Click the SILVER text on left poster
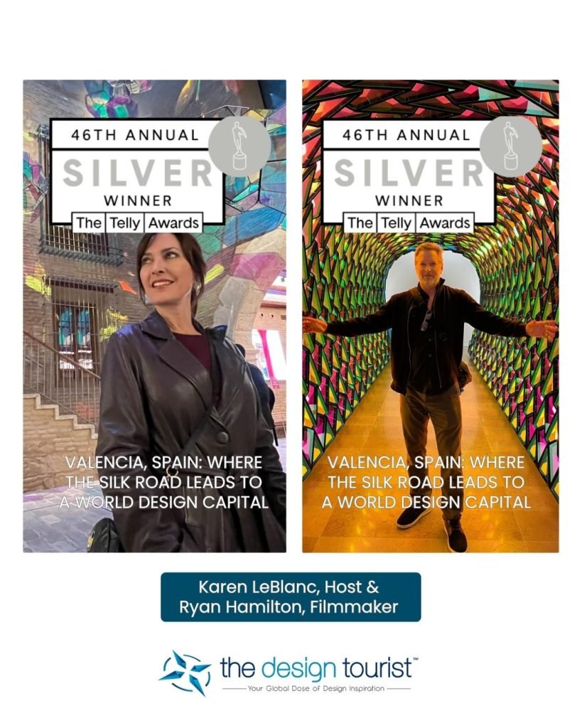The image size is (582, 728). pos(137,173)
